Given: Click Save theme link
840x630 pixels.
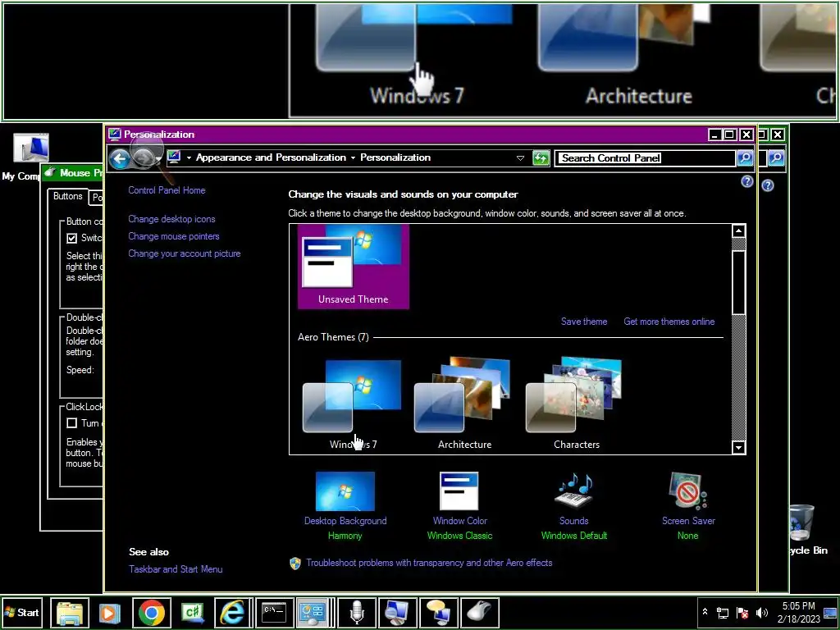Looking at the screenshot, I should point(584,322).
